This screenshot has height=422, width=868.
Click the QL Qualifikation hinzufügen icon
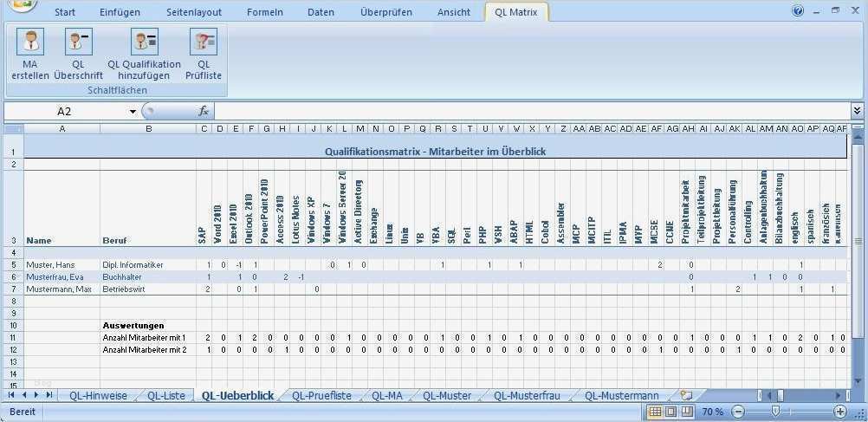(x=145, y=42)
